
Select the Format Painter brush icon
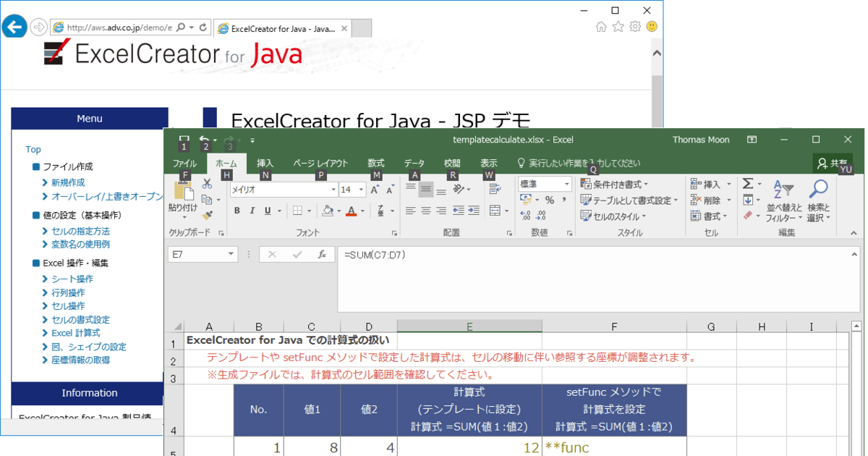210,214
